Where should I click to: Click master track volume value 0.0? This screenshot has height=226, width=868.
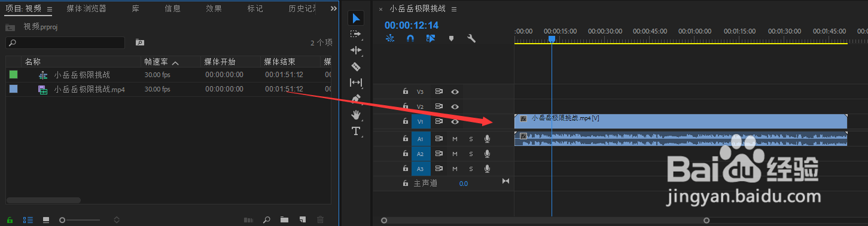click(x=464, y=184)
